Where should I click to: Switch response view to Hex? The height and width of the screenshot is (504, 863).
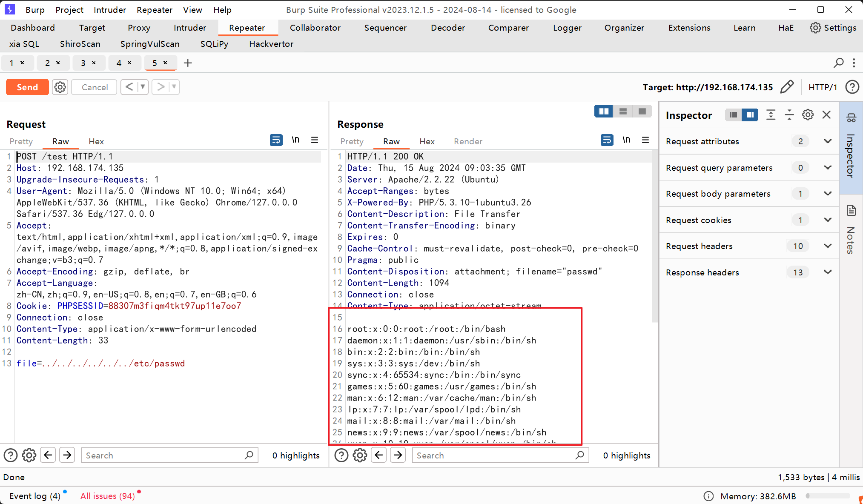coord(427,141)
